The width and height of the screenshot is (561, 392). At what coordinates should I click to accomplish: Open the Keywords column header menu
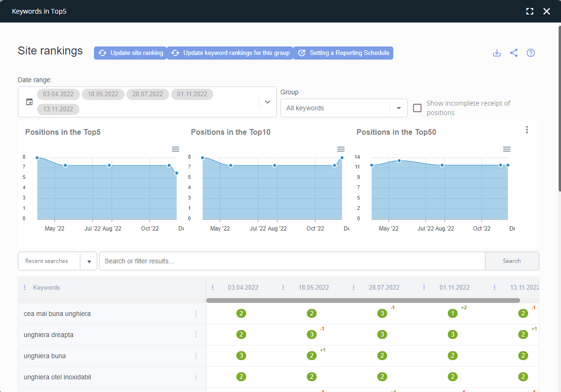tap(25, 287)
